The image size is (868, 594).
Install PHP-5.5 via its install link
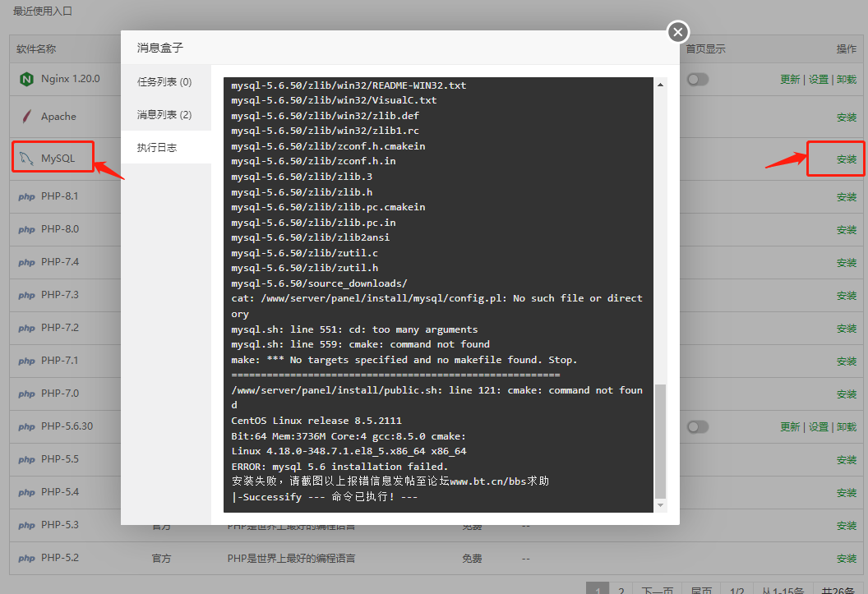[847, 460]
